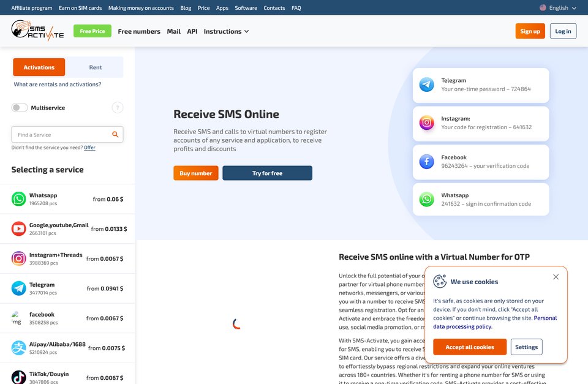The width and height of the screenshot is (588, 384).
Task: Click the Google/YouTube service icon
Action: (18, 229)
